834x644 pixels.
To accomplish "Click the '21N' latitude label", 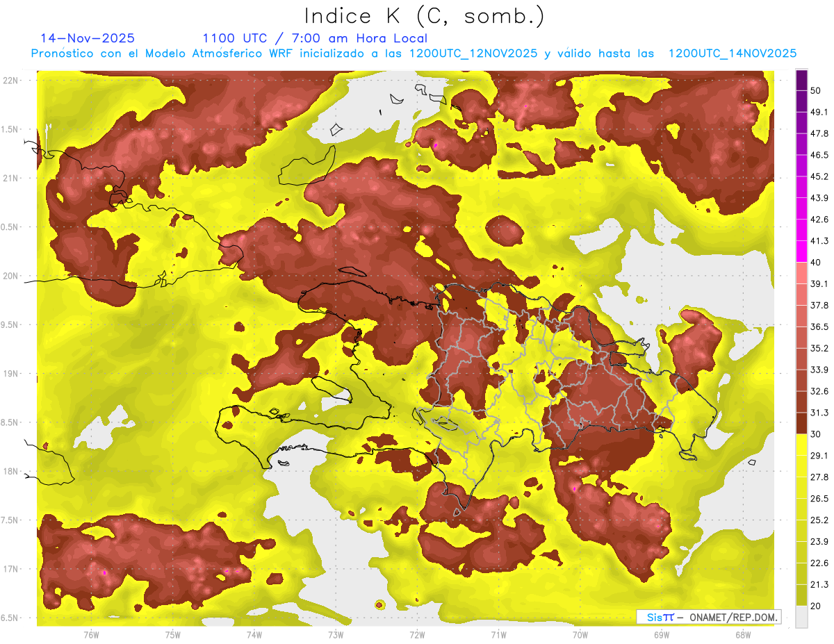I will pyautogui.click(x=10, y=179).
